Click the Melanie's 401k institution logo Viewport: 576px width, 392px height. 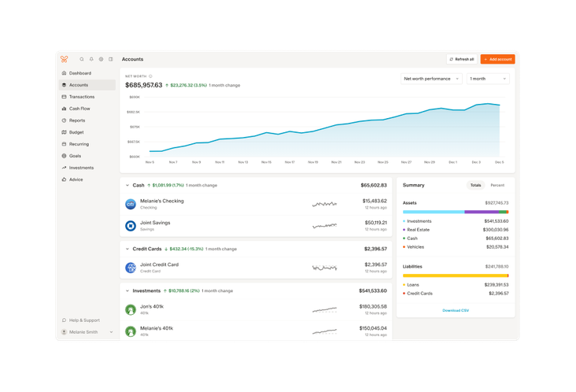(x=131, y=331)
